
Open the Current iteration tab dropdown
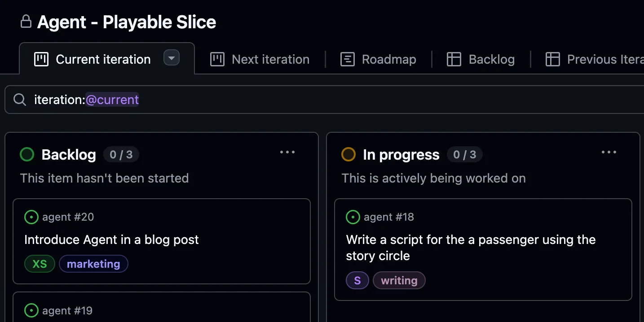(171, 57)
